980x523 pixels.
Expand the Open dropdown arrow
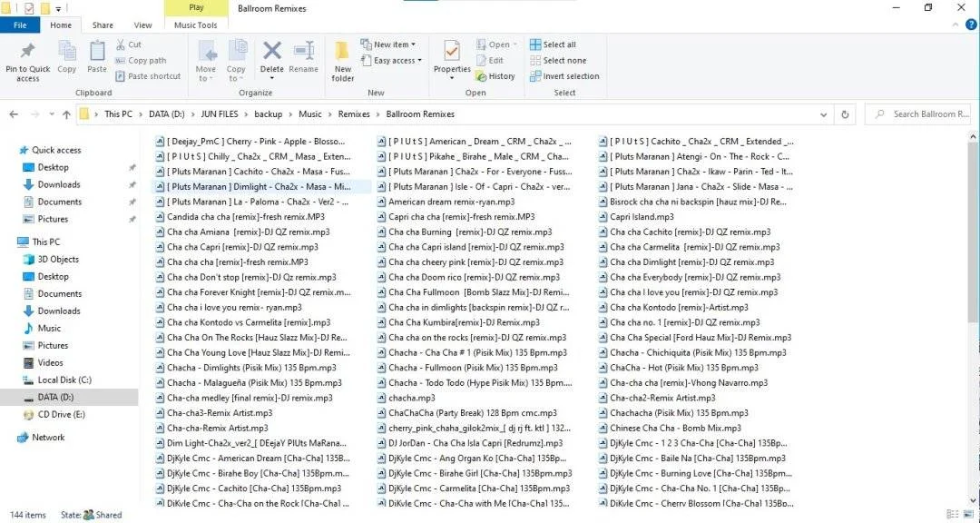[515, 45]
